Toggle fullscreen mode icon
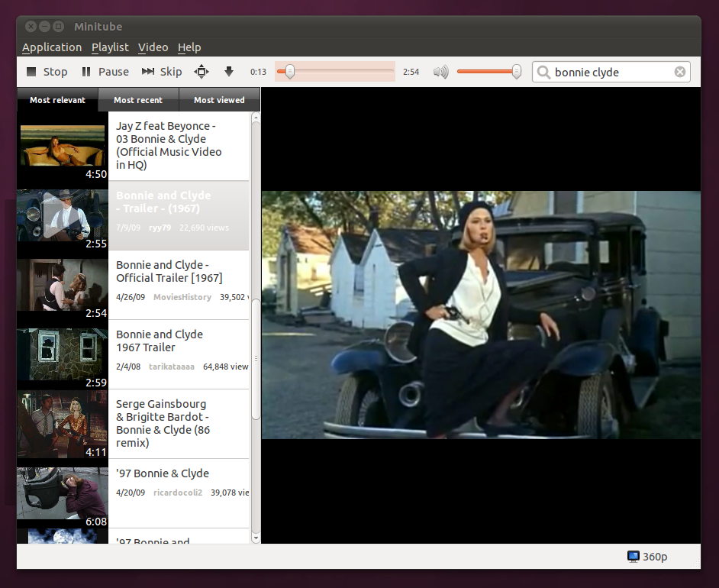 tap(202, 72)
